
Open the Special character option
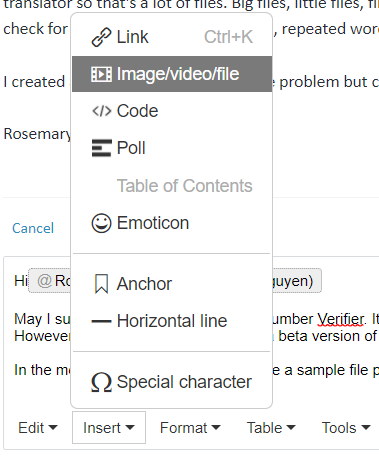(172, 382)
